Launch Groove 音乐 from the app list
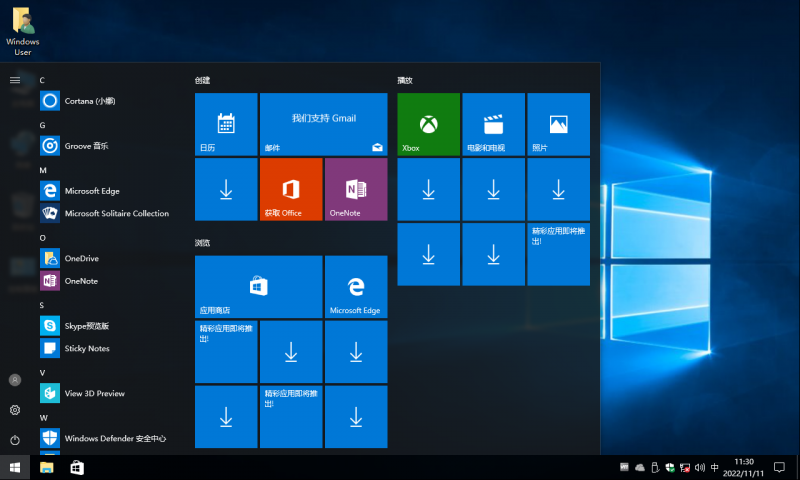This screenshot has width=800, height=480. [x=110, y=146]
